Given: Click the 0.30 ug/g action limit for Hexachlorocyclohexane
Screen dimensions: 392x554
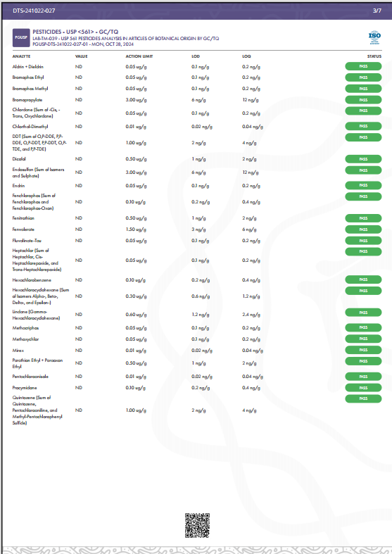Looking at the screenshot, I should pyautogui.click(x=136, y=296).
